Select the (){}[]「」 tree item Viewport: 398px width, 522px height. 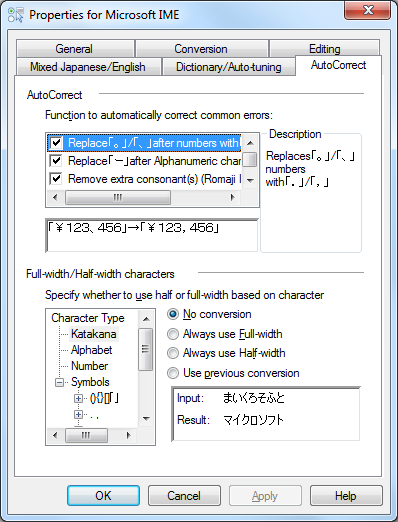(x=104, y=398)
